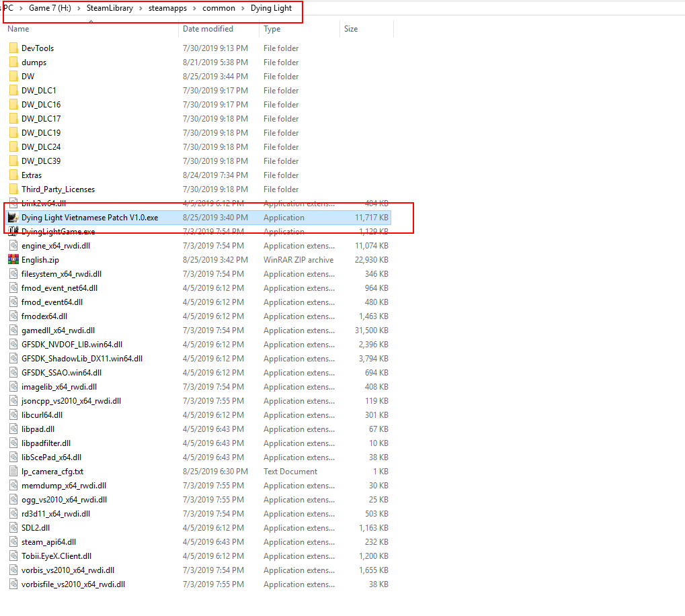Expand the chevron after SteamLibrary
The height and width of the screenshot is (616, 685).
coord(140,8)
